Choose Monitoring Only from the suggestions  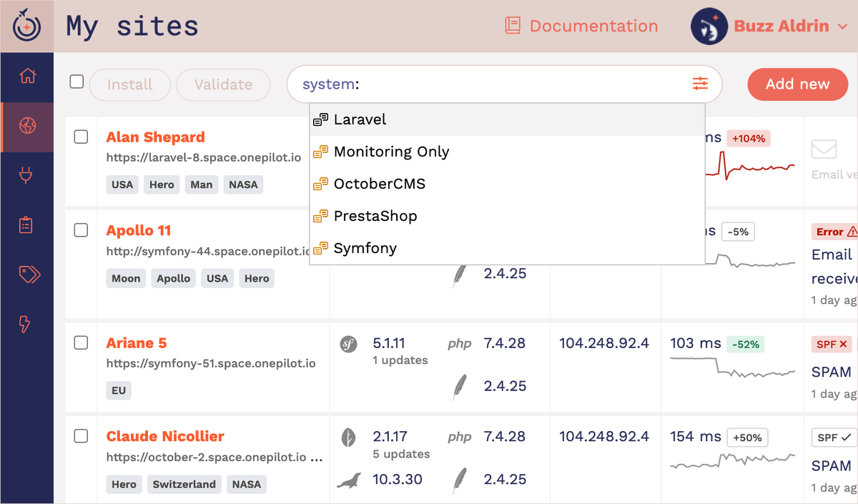point(507,152)
